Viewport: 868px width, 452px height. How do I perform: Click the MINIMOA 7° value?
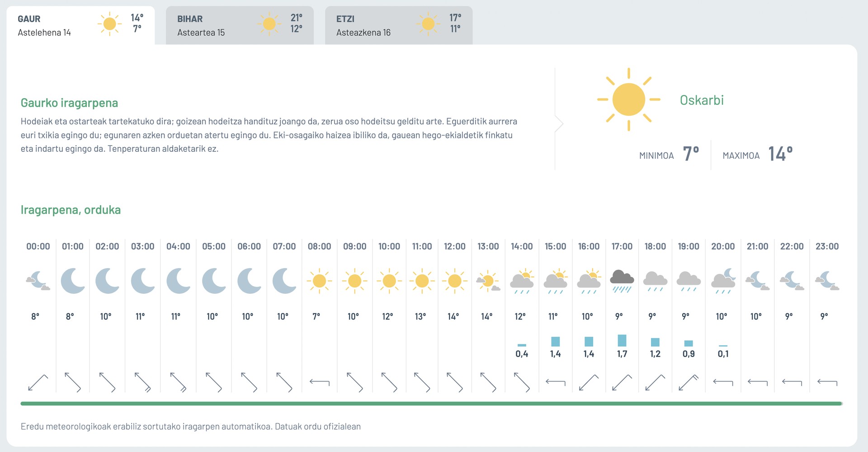click(691, 154)
